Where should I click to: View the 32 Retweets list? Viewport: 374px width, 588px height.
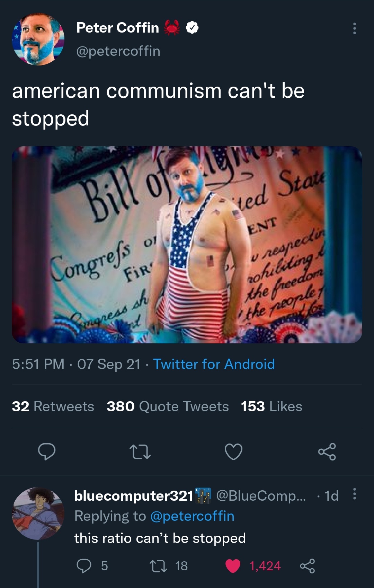point(53,406)
